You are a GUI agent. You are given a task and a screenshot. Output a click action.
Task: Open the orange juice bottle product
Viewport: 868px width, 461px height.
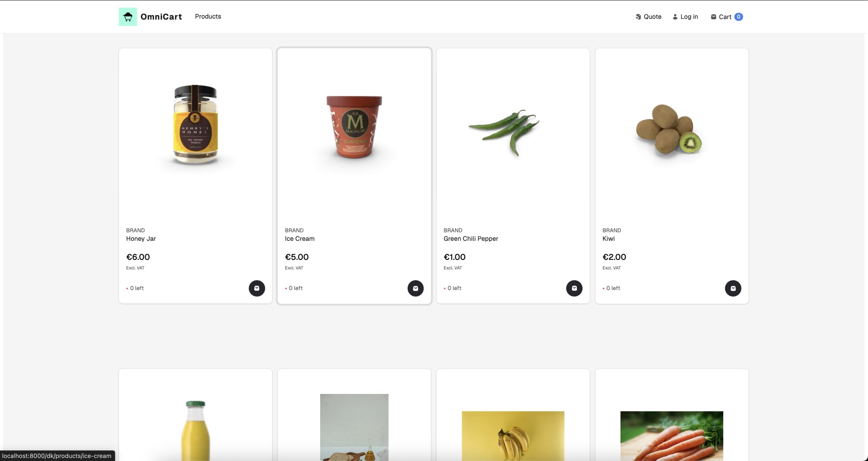(x=195, y=430)
